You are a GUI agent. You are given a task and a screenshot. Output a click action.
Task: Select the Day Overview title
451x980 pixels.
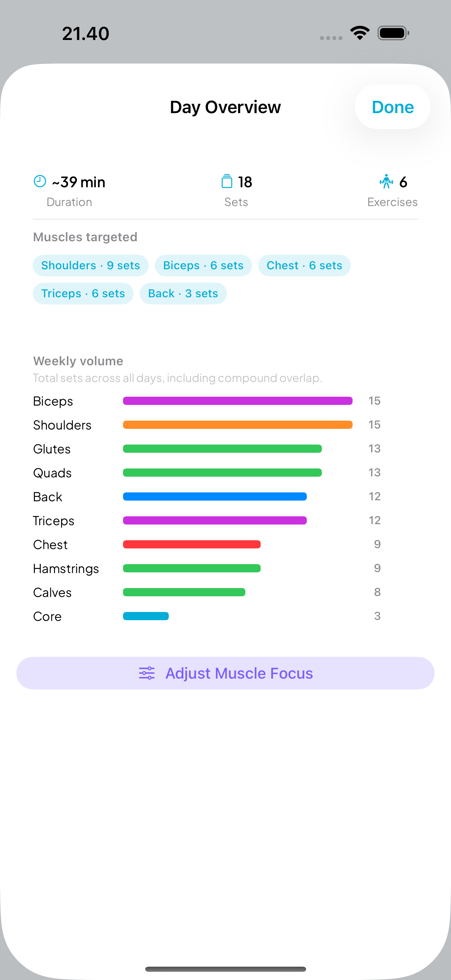point(225,107)
